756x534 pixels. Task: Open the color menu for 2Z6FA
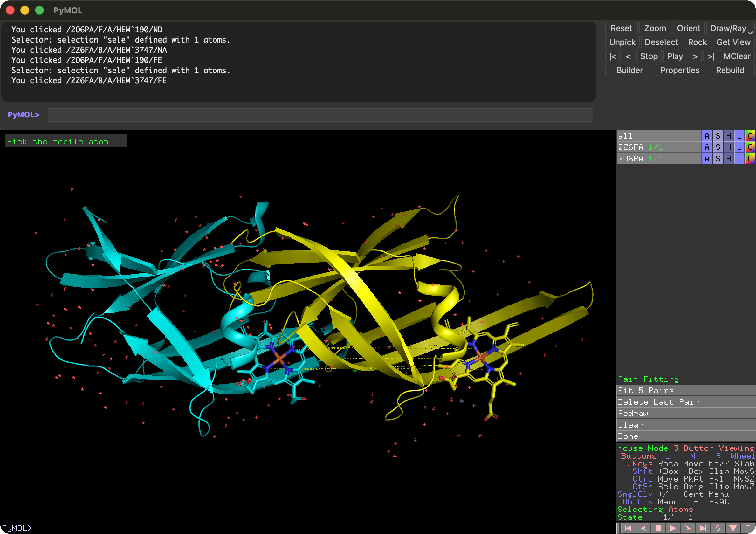750,147
